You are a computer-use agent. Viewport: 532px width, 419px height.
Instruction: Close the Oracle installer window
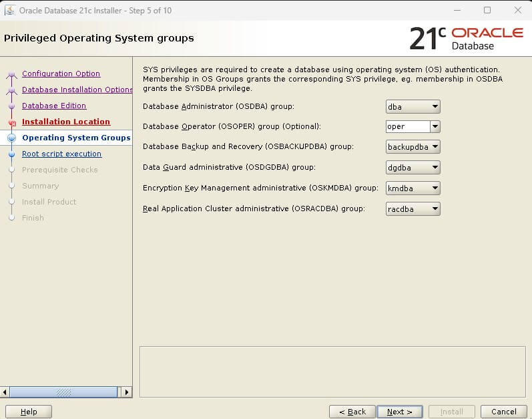click(x=518, y=10)
